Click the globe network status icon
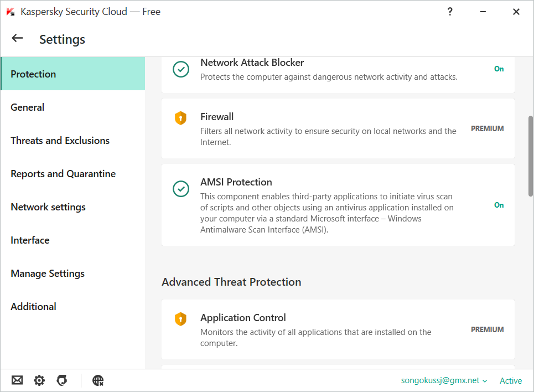 click(x=98, y=380)
